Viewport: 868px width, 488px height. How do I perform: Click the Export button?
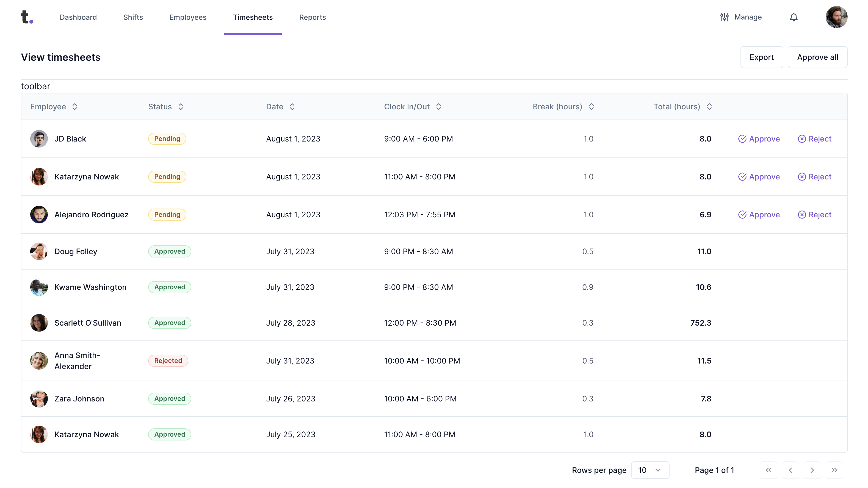[761, 57]
